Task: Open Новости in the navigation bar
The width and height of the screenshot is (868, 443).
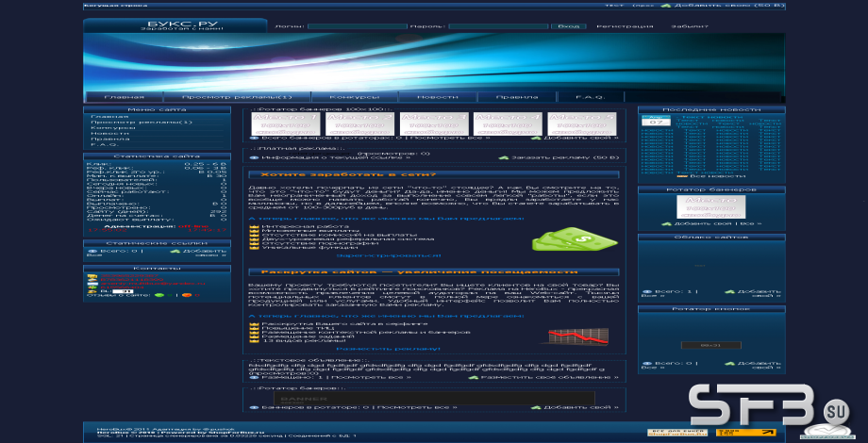Action: point(438,97)
